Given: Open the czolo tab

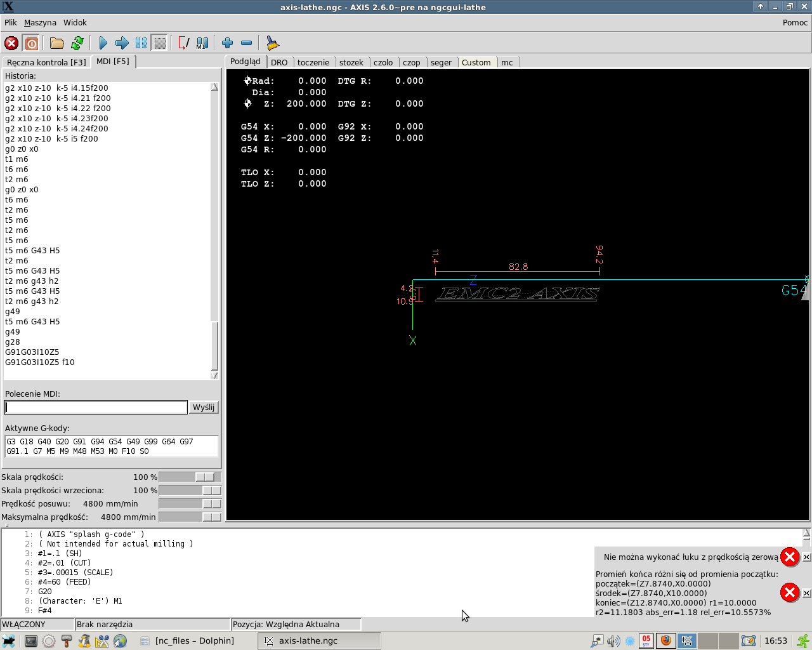Looking at the screenshot, I should tap(383, 62).
